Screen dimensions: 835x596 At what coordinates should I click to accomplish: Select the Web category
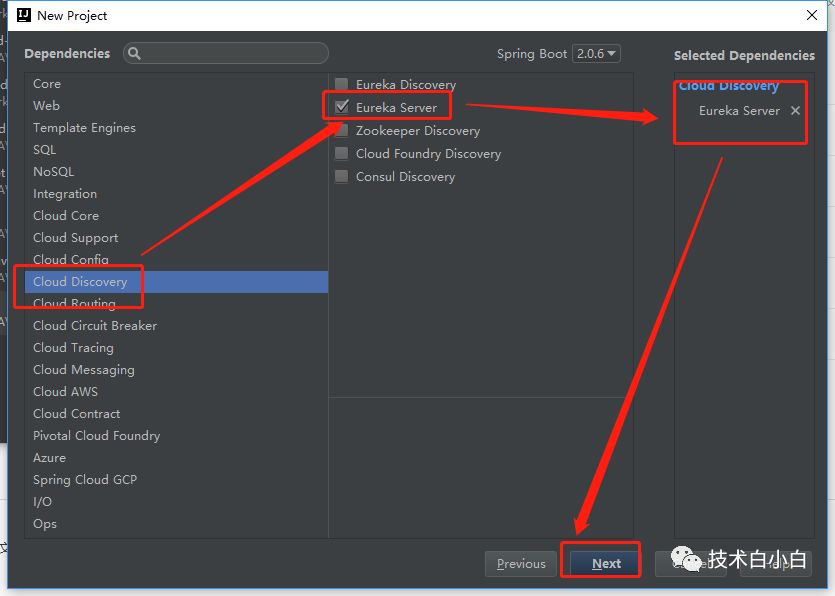coord(176,105)
